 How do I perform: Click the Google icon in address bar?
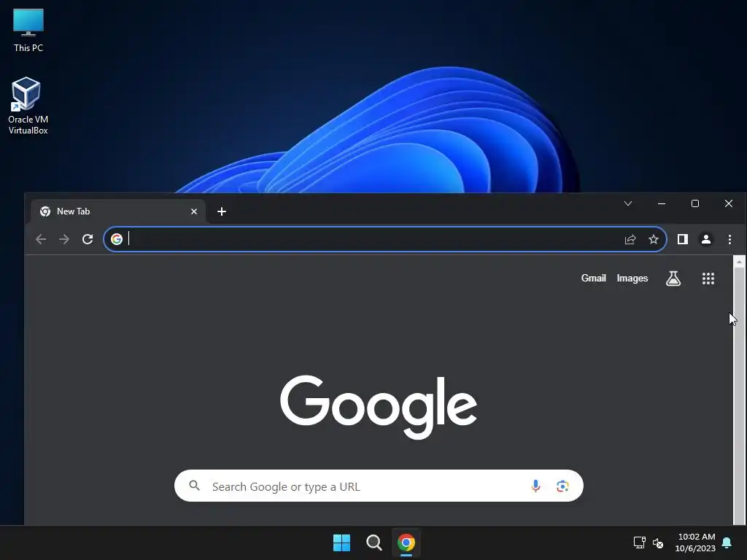pos(117,239)
